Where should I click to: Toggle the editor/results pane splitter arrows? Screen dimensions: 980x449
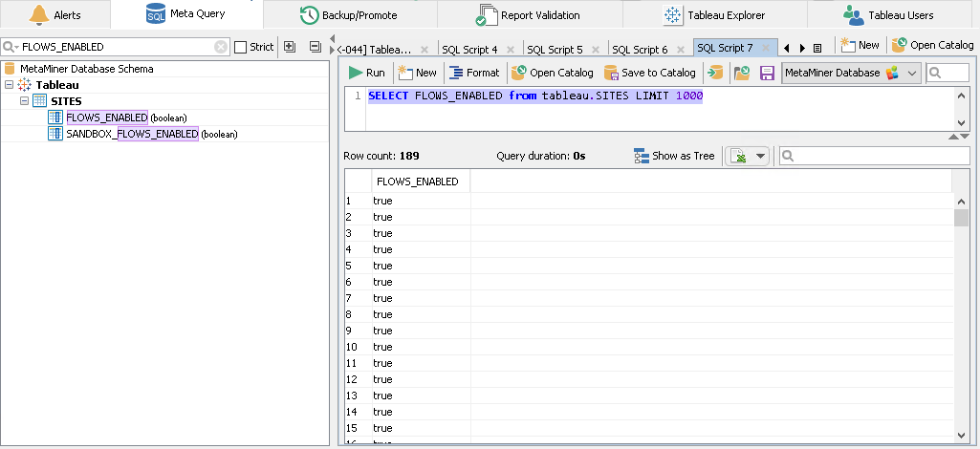point(958,137)
